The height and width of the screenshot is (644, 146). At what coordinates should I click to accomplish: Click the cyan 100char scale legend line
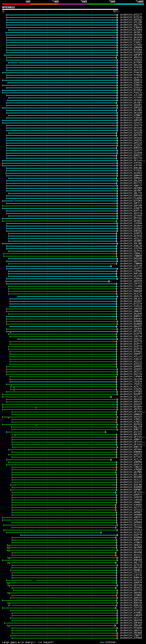(102, 642)
